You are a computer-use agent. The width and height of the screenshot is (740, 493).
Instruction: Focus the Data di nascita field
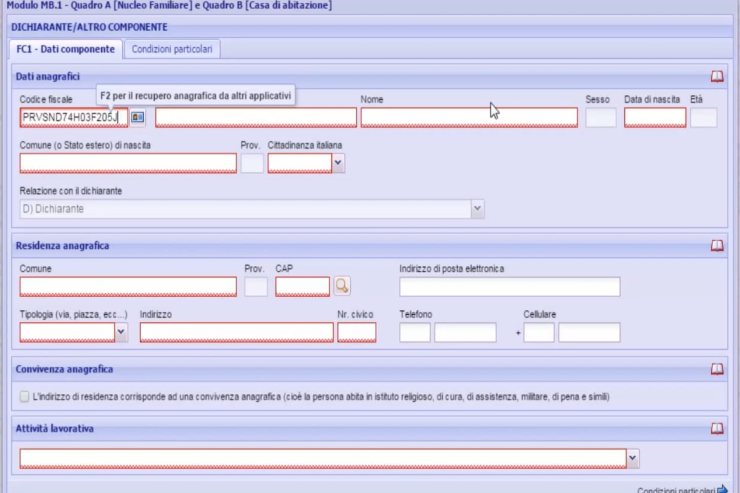pos(654,117)
